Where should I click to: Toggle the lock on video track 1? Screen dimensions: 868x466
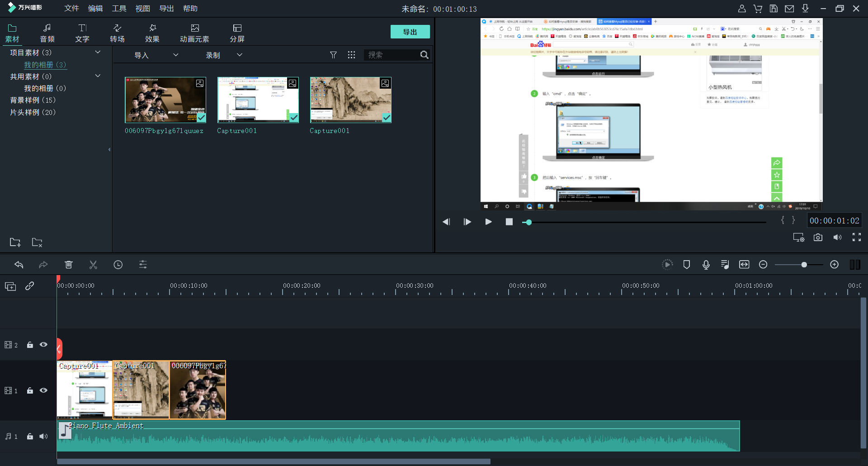(x=30, y=390)
